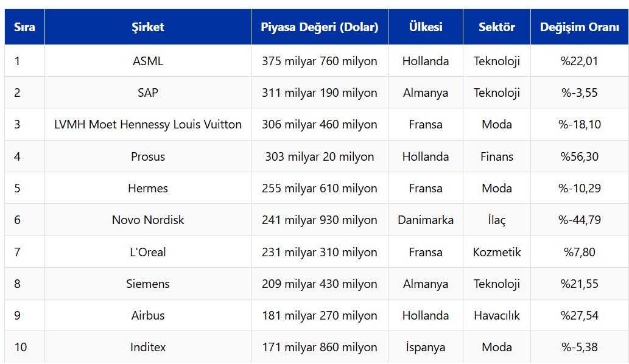
Task: Click the Piyasa Değeri (Dolar) header
Action: click(319, 27)
